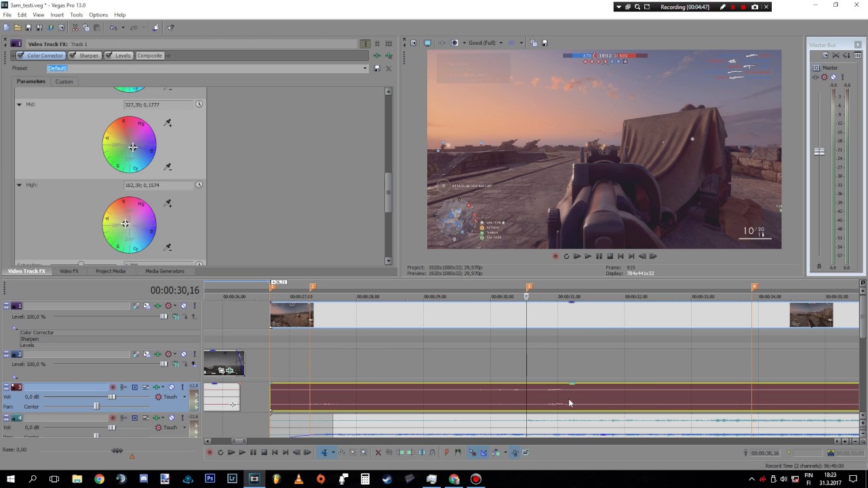Open Track FX on video track 1

157,306
